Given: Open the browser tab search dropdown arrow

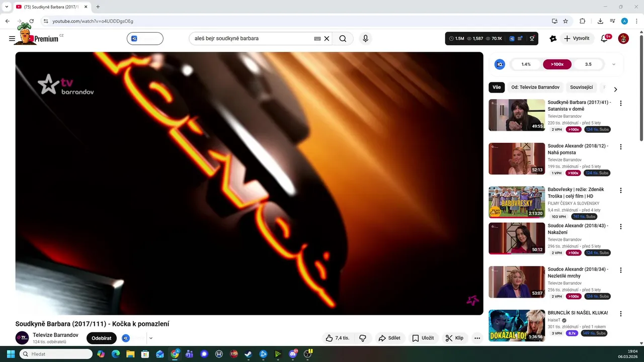Looking at the screenshot, I should tap(7, 7).
